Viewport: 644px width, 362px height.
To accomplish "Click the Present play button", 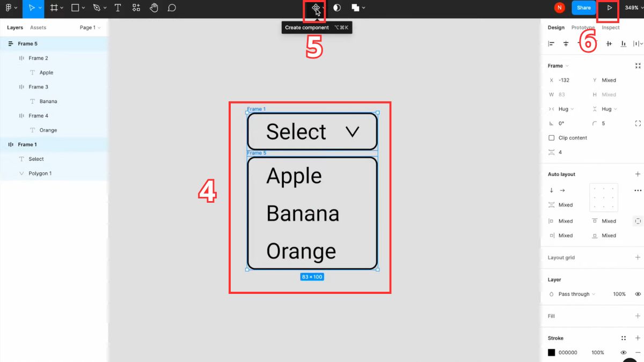I will 608,8.
